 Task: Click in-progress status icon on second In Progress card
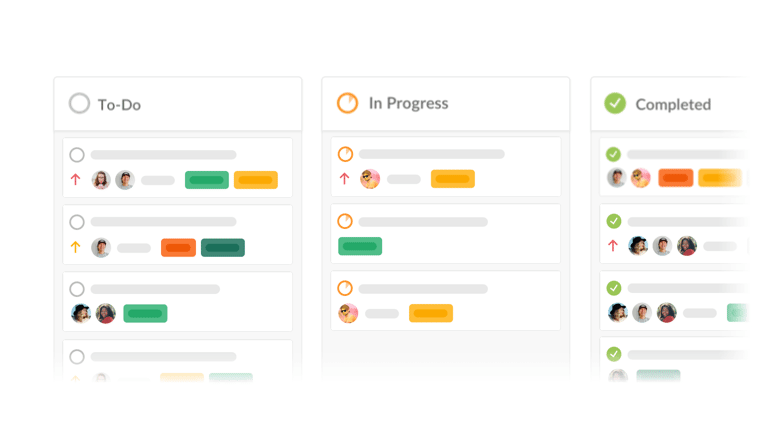[345, 221]
